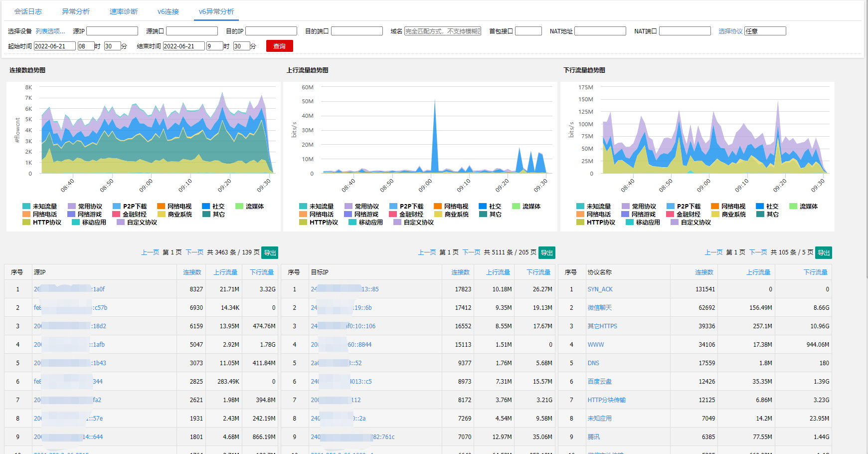Open the HTTP分块传输 protocol link
This screenshot has height=454, width=868.
coord(606,400)
